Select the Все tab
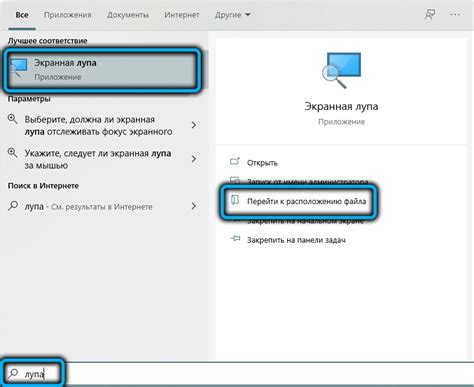The width and height of the screenshot is (474, 387). tap(22, 15)
